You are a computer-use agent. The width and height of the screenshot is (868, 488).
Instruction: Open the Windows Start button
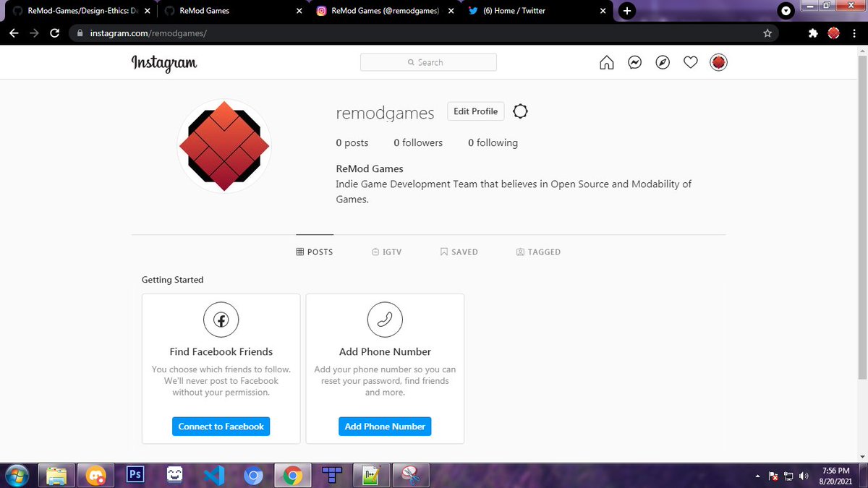tap(16, 475)
